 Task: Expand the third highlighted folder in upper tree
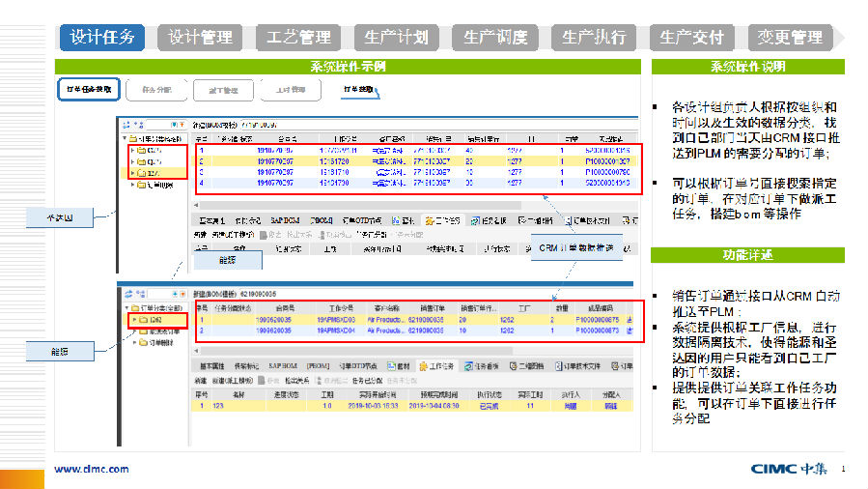tap(133, 173)
